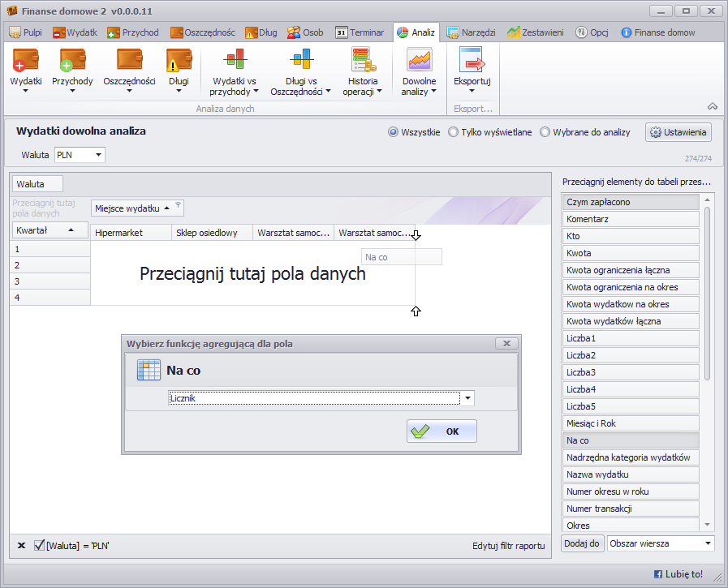Image resolution: width=728 pixels, height=588 pixels.
Task: Click the Długi warning wallet icon
Action: [179, 62]
